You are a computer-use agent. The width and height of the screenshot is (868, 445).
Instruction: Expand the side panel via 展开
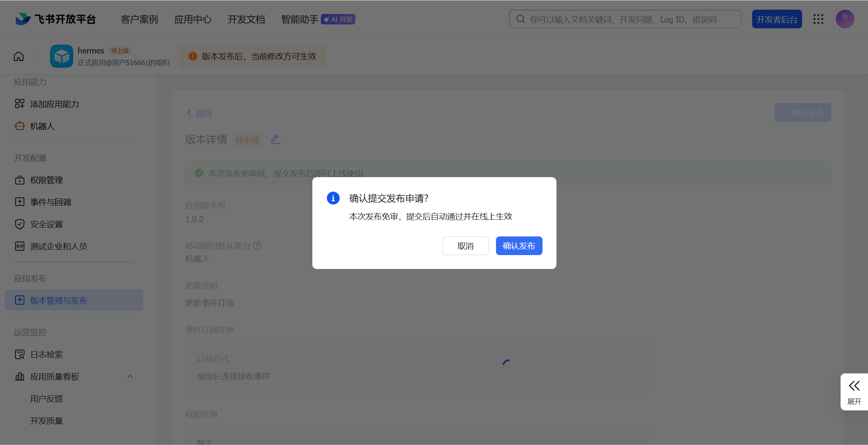tap(854, 392)
